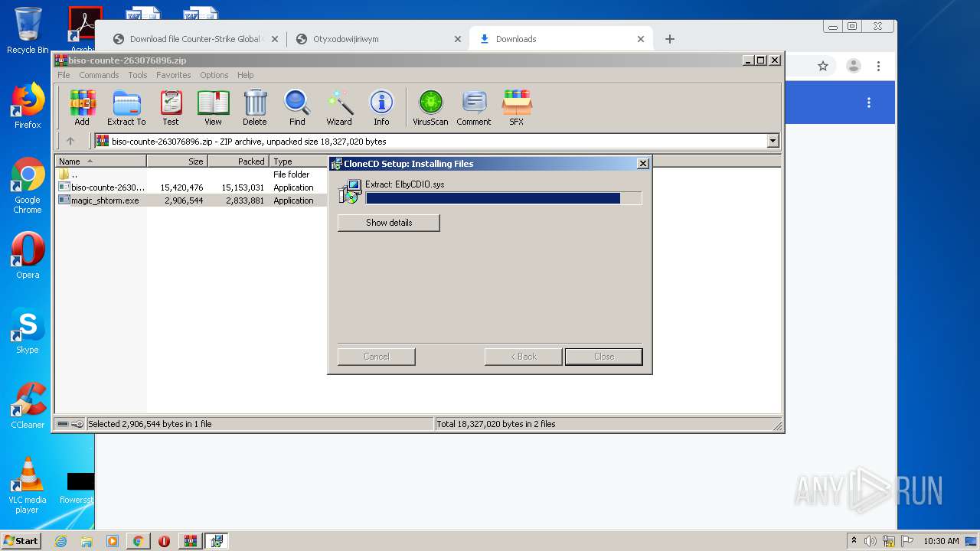The height and width of the screenshot is (551, 980).
Task: Open Opera desktop shortcut
Action: [x=28, y=256]
